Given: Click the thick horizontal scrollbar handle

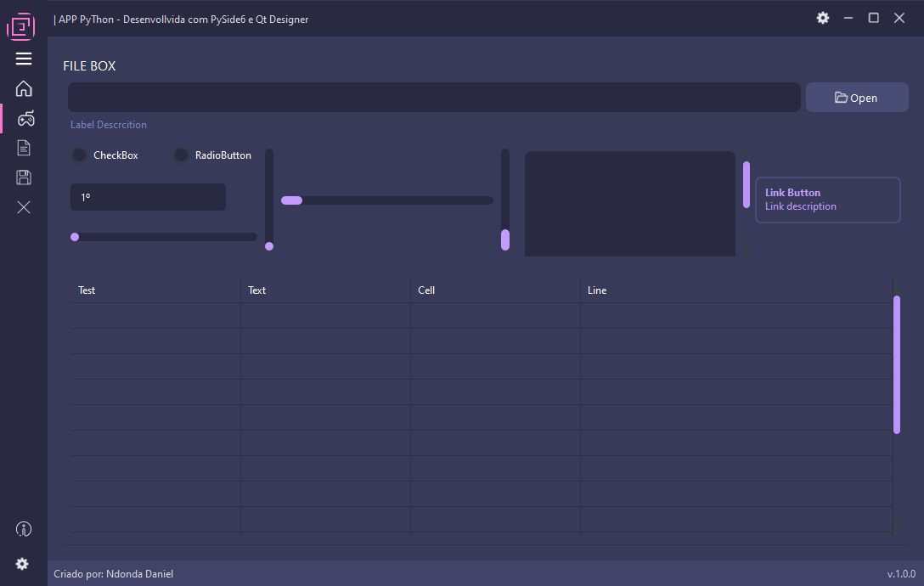Looking at the screenshot, I should tap(291, 200).
